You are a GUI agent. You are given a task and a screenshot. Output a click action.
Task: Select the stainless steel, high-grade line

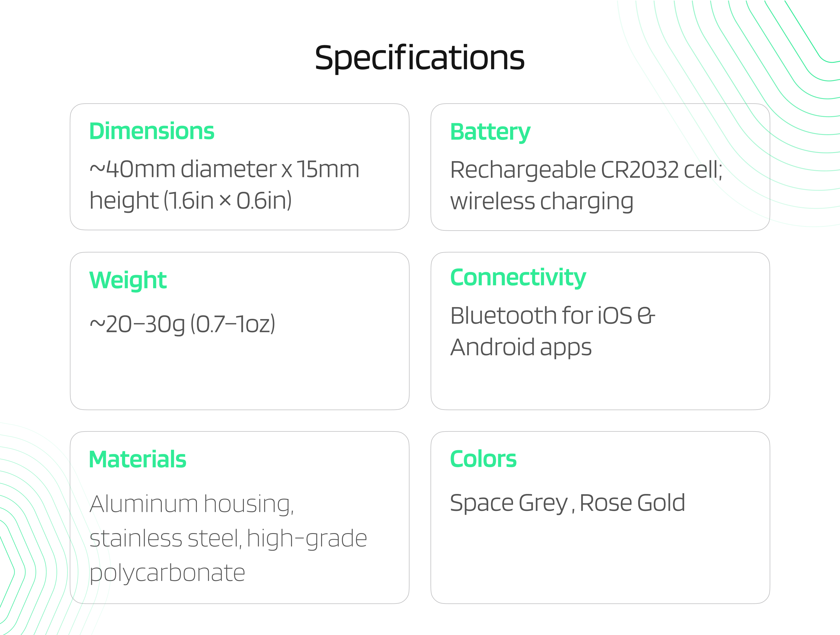(228, 539)
